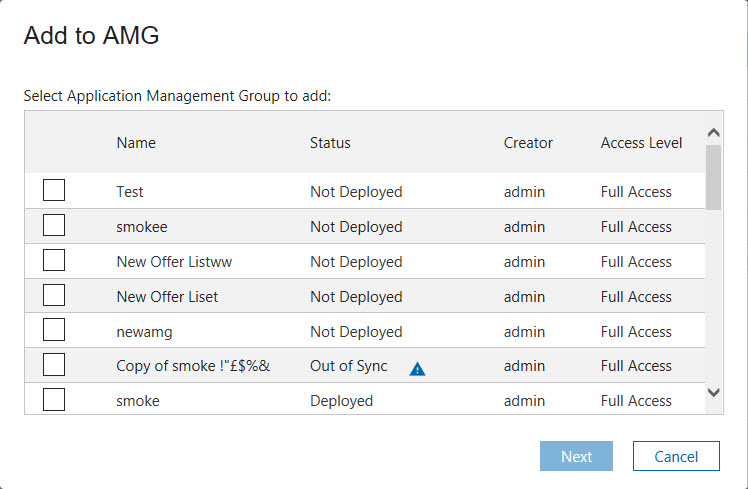Click the vertical scrollbar thumb

(713, 177)
